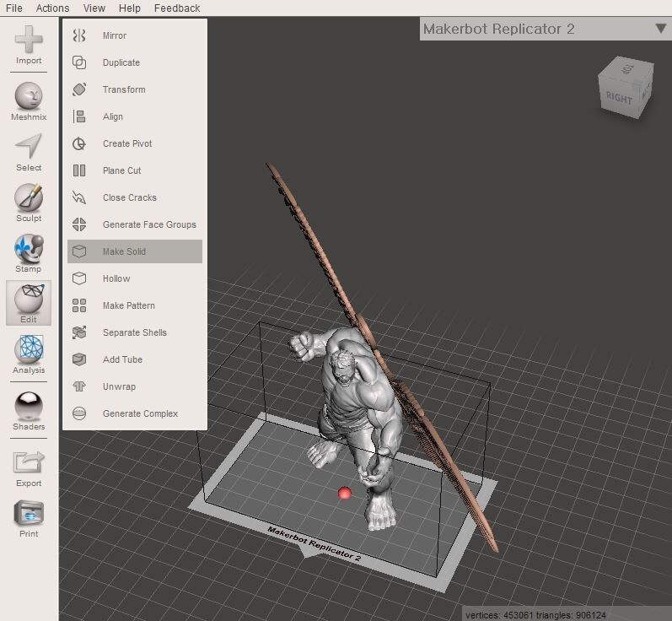The height and width of the screenshot is (621, 672).
Task: Click the Import plus icon
Action: 29,40
